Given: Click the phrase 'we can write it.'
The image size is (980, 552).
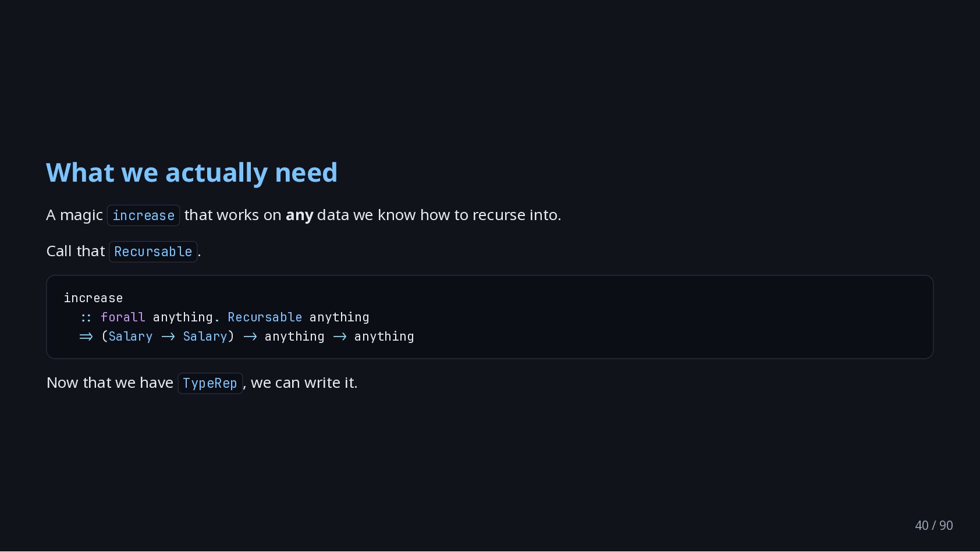Looking at the screenshot, I should click(x=304, y=383).
